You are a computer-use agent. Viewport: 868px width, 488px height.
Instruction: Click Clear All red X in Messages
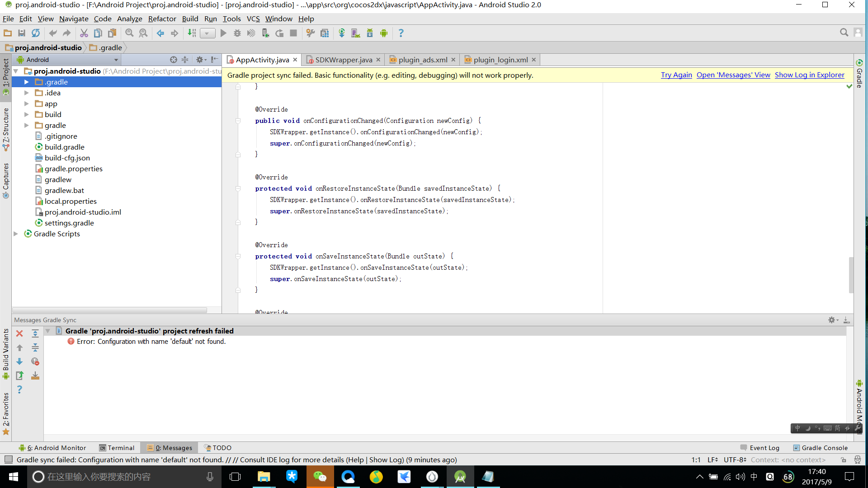click(x=19, y=333)
